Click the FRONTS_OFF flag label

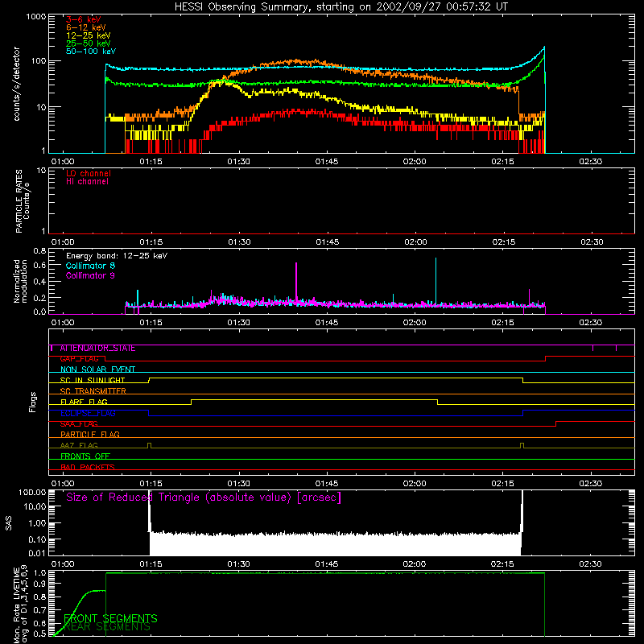[85, 456]
